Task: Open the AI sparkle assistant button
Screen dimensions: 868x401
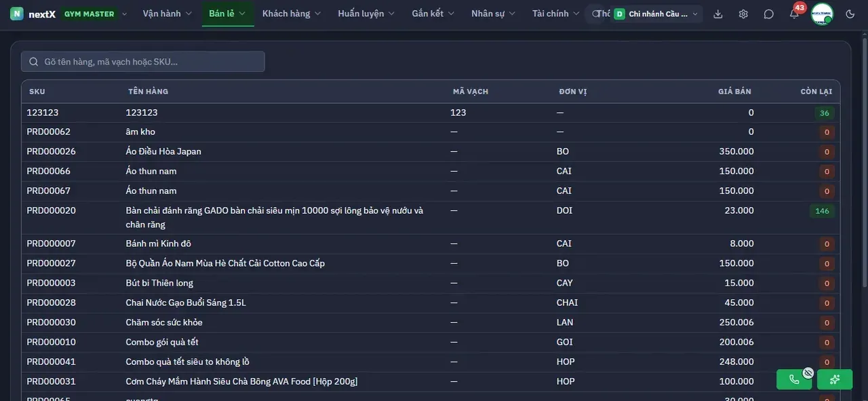Action: (x=835, y=379)
